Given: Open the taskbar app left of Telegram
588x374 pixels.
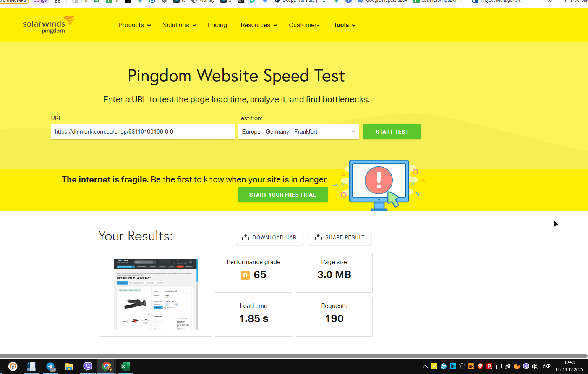Looking at the screenshot, I should 31,366.
